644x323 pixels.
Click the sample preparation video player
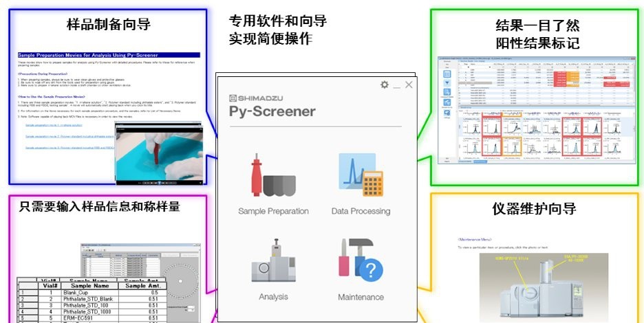(x=159, y=155)
